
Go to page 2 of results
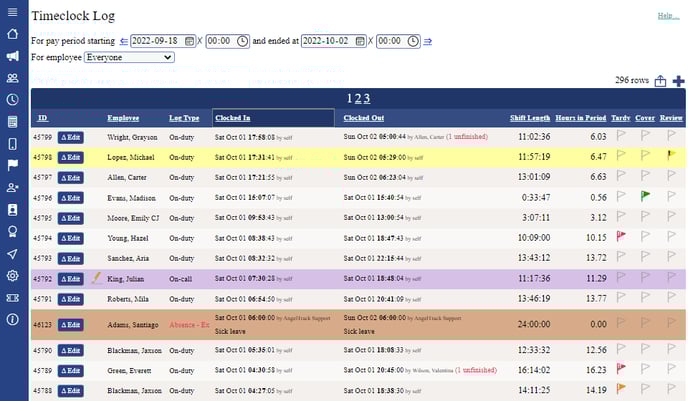(x=358, y=98)
